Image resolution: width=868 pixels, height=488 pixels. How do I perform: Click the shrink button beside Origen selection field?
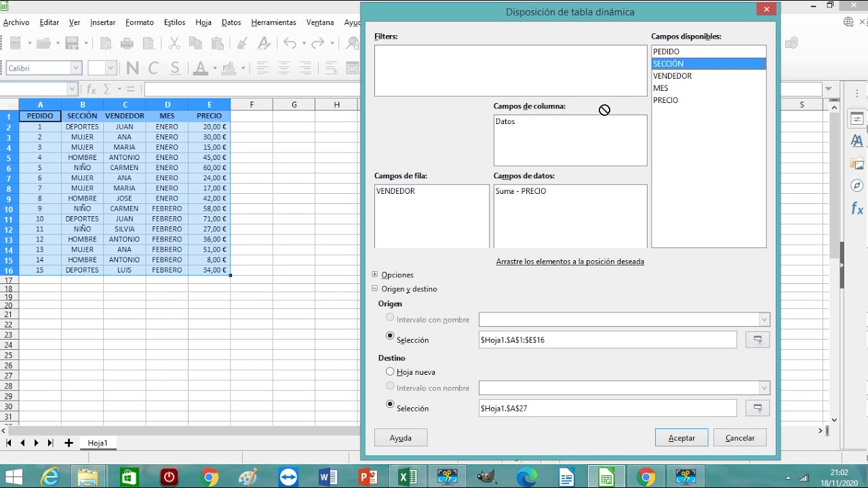(x=757, y=340)
